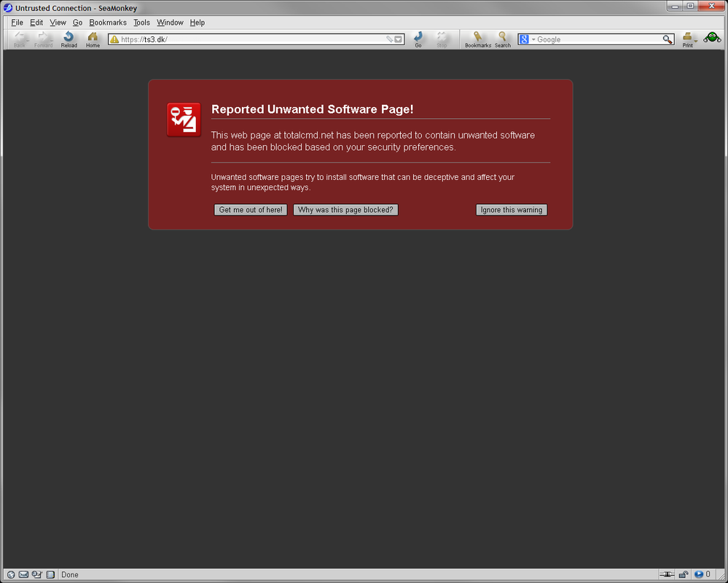Open the Tools menu

tap(141, 23)
